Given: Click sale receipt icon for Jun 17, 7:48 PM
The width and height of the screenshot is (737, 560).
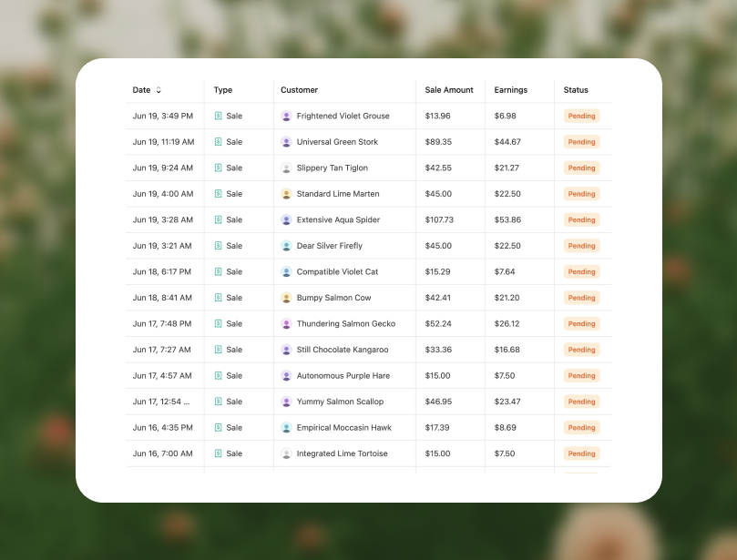Looking at the screenshot, I should tap(218, 323).
